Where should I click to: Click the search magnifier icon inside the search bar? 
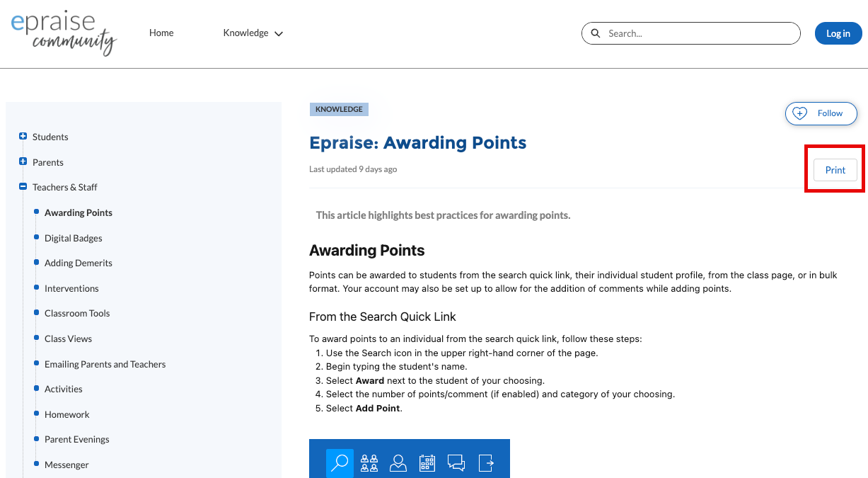tap(595, 33)
